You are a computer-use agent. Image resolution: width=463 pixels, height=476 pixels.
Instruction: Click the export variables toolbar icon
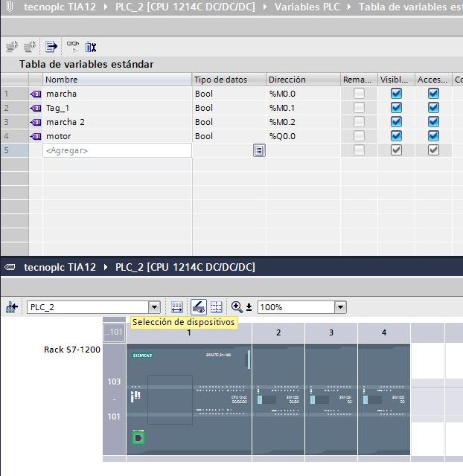[51, 47]
